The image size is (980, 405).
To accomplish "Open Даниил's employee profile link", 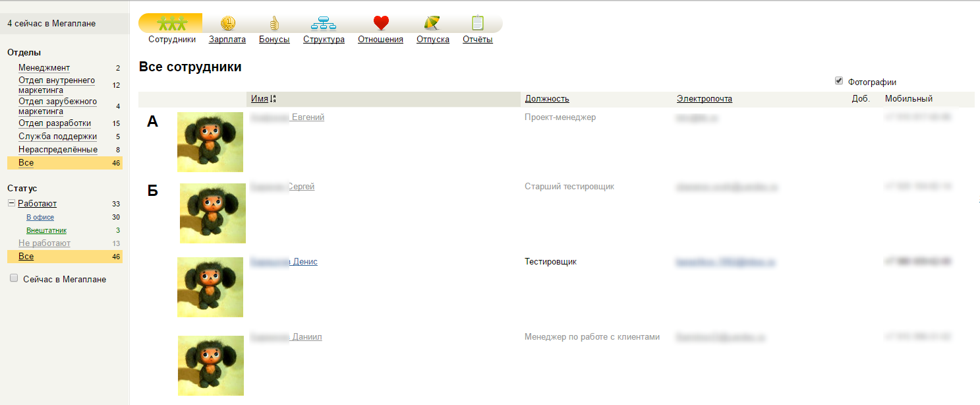I will tap(286, 337).
